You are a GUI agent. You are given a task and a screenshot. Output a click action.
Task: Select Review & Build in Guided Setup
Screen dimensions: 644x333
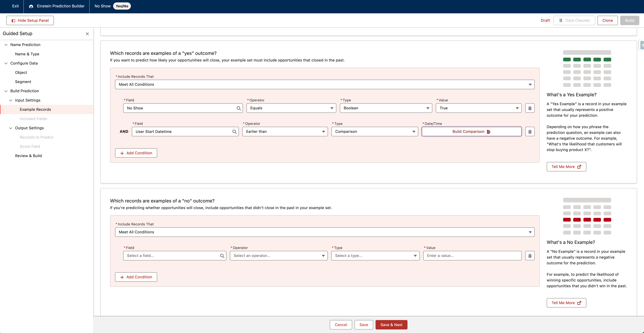[x=28, y=156]
